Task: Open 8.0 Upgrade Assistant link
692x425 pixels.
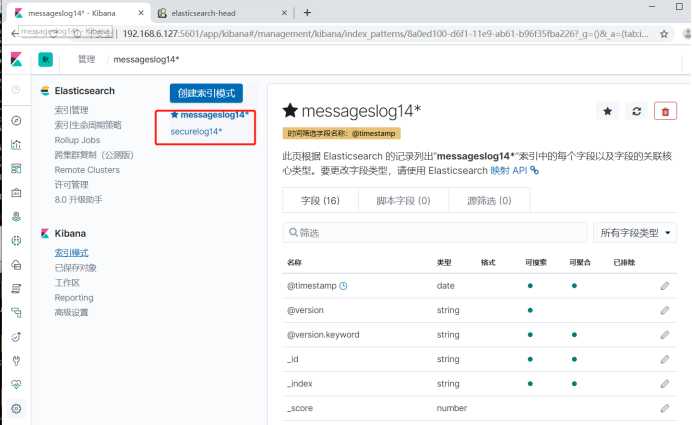Action: [x=78, y=199]
